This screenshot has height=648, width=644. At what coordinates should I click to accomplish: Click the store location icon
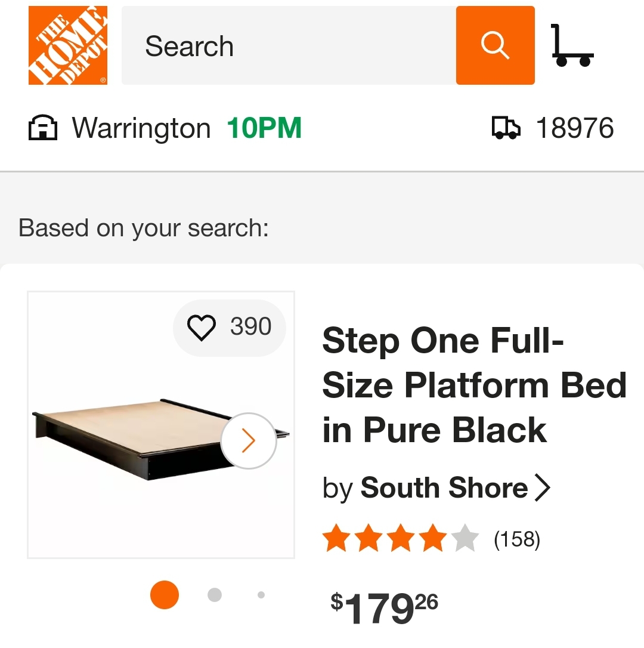[44, 128]
